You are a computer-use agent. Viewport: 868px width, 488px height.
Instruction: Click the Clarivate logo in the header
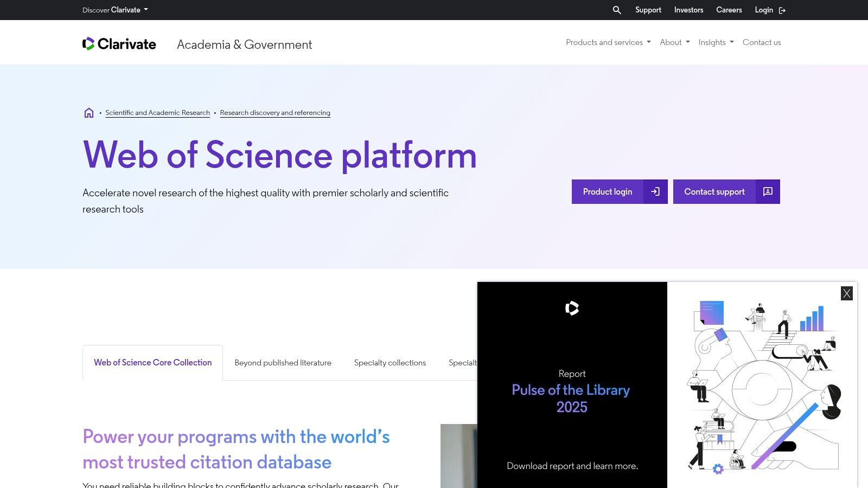pyautogui.click(x=119, y=43)
